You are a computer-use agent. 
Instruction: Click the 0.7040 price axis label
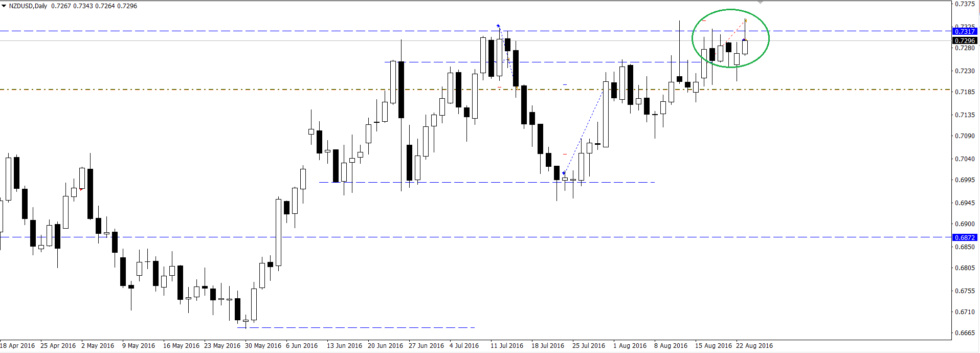pyautogui.click(x=965, y=159)
